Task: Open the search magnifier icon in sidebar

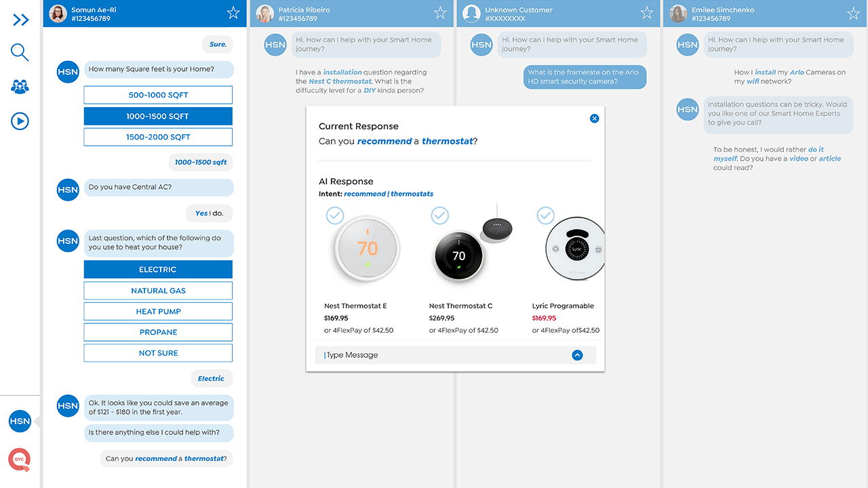Action: click(20, 52)
